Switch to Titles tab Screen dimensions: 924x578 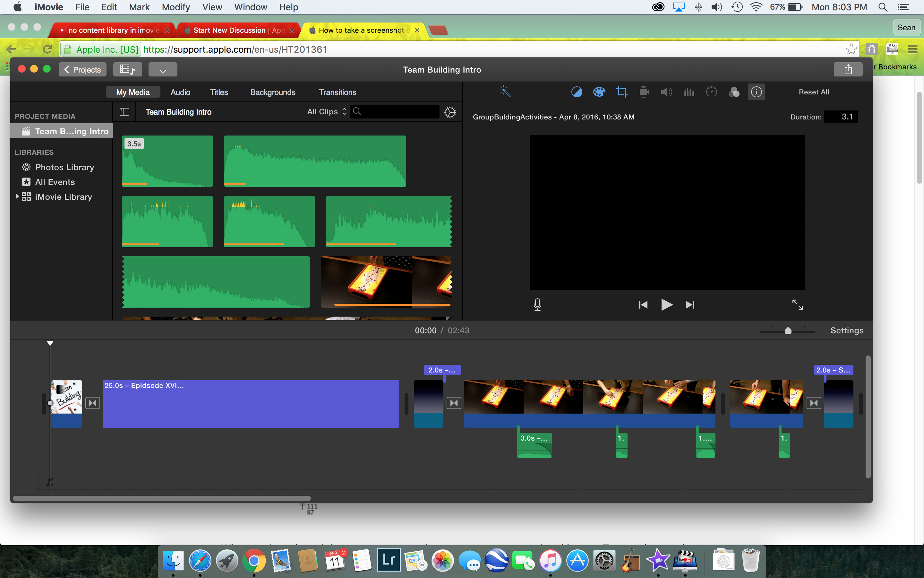[219, 92]
